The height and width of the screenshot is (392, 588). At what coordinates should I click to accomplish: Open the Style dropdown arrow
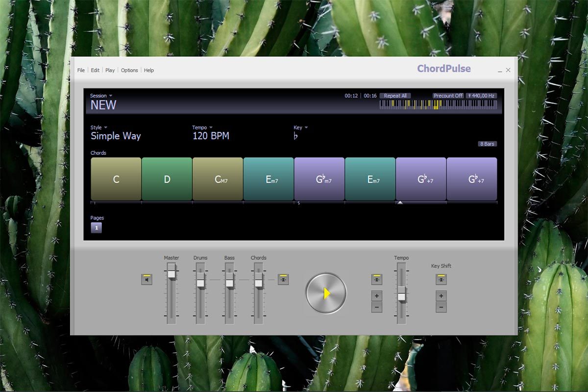[x=105, y=128]
